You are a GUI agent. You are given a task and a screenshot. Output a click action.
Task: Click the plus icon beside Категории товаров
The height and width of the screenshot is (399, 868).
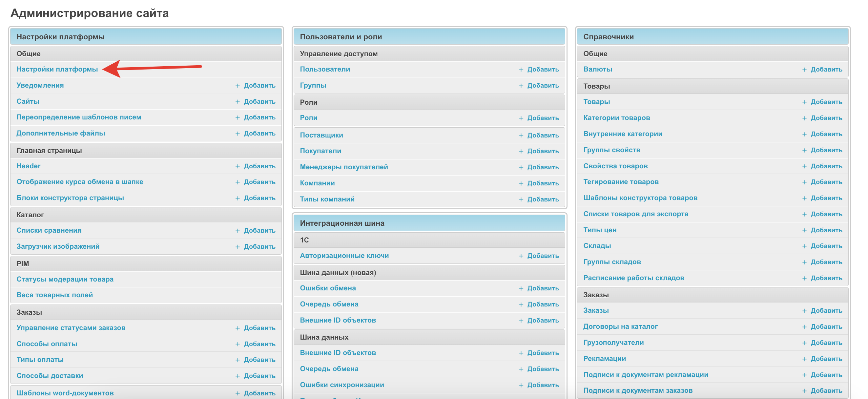tap(804, 118)
